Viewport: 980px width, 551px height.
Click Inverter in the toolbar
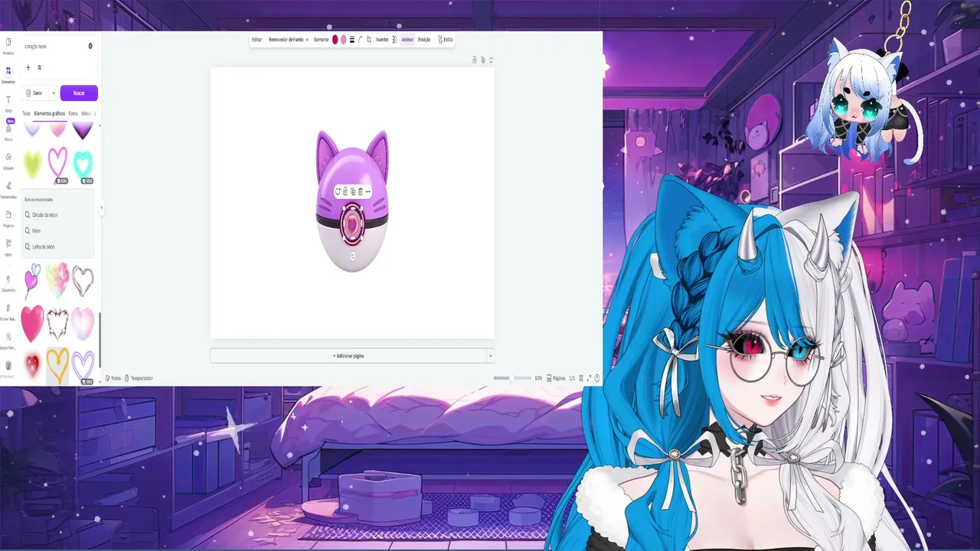[382, 40]
